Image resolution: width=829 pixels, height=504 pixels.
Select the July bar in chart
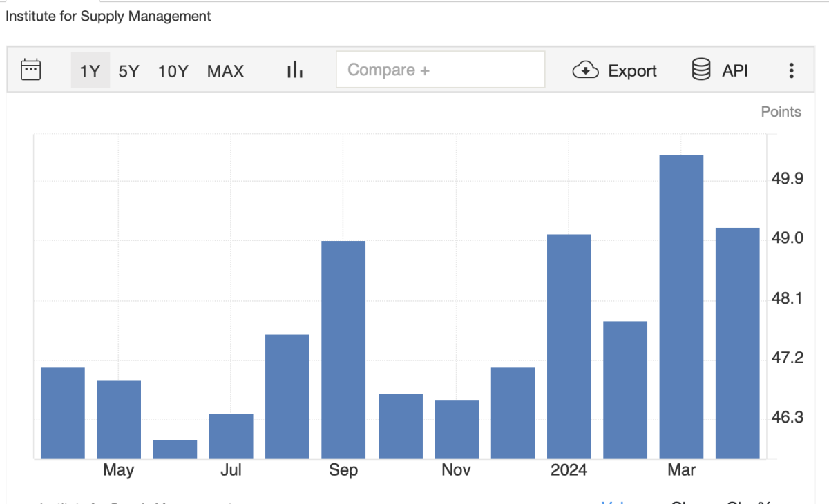coord(231,436)
